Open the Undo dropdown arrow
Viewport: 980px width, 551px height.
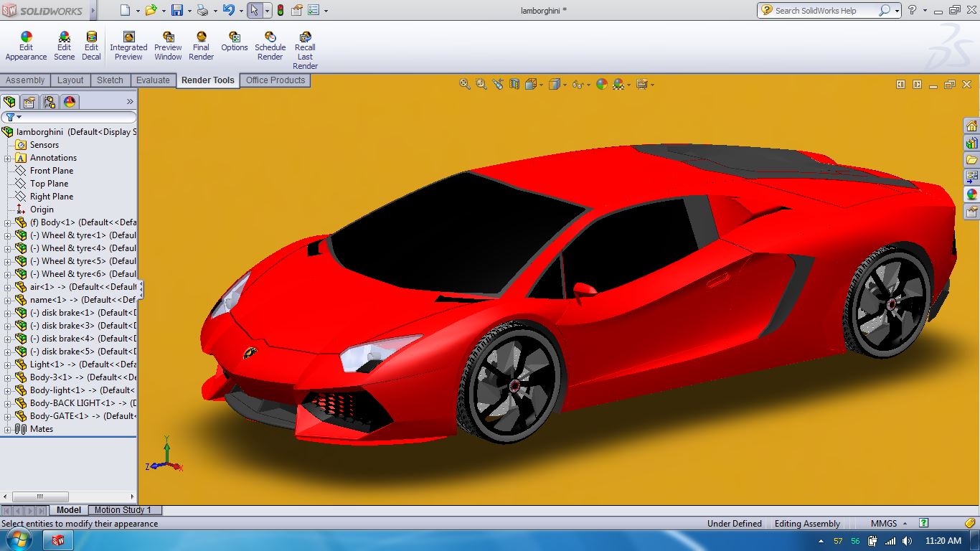pos(240,11)
